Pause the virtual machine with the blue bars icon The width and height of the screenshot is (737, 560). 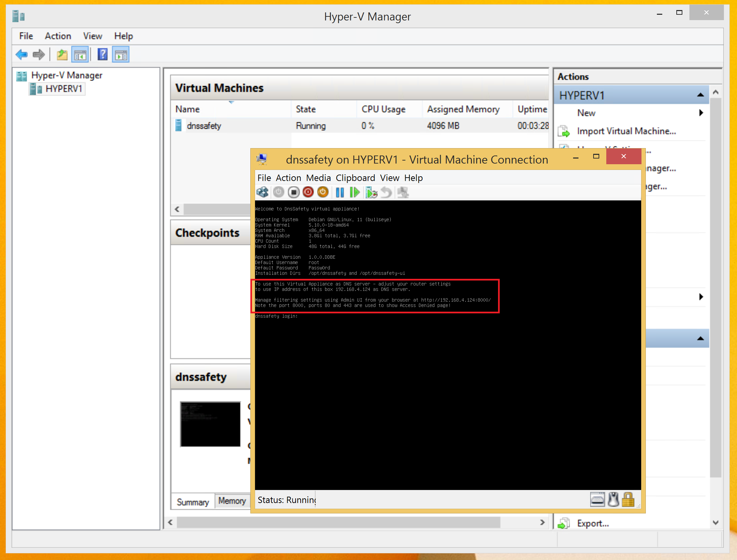pos(340,192)
